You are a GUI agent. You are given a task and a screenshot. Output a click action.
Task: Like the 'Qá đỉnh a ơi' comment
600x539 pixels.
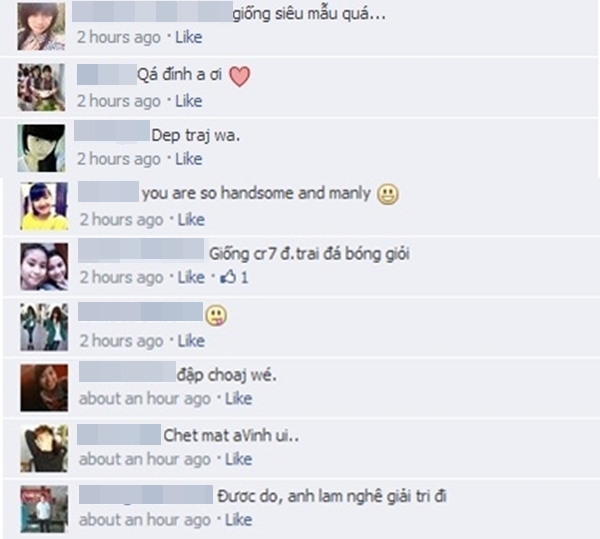pyautogui.click(x=189, y=101)
